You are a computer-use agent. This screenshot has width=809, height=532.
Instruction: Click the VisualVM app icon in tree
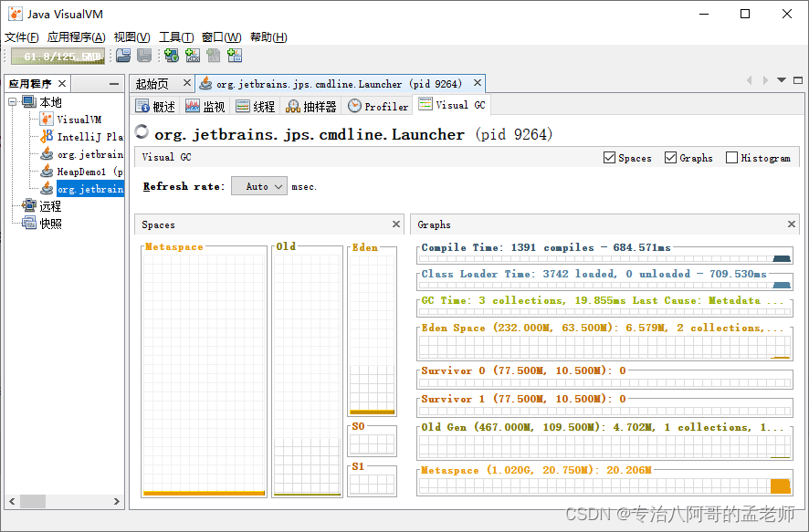(47, 120)
